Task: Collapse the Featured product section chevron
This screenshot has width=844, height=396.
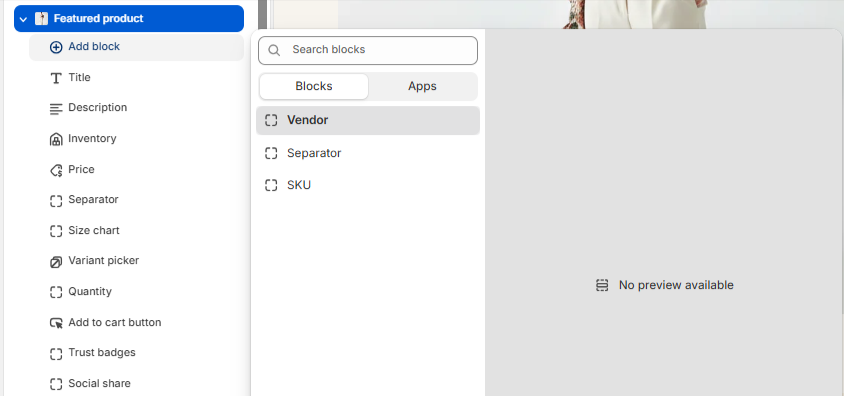Action: [23, 19]
